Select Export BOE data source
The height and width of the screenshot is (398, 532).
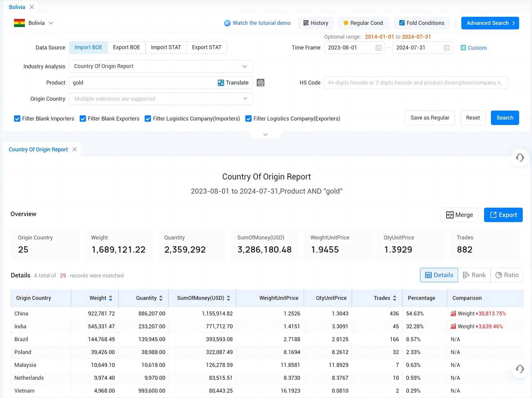tap(127, 48)
